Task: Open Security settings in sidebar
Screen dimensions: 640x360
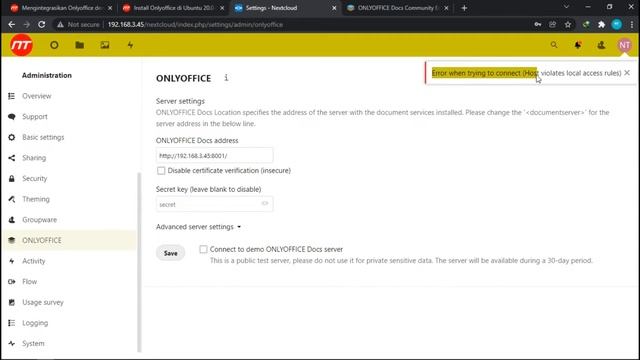Action: pos(35,178)
